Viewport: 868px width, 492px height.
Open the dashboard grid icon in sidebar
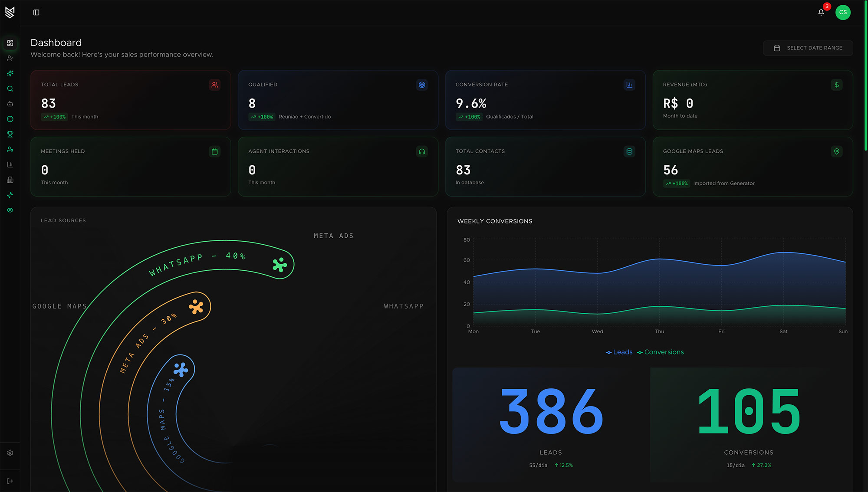point(10,43)
